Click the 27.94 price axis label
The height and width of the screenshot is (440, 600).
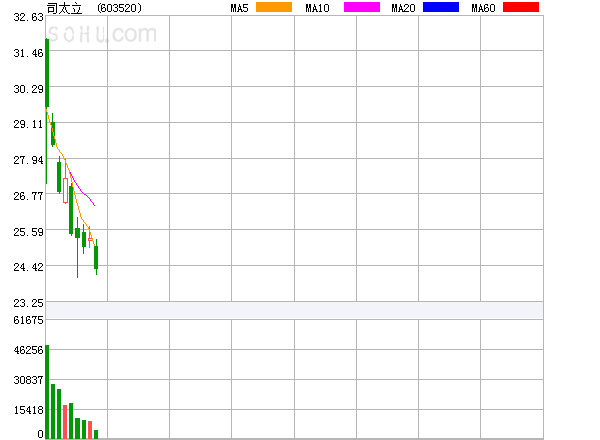click(28, 160)
